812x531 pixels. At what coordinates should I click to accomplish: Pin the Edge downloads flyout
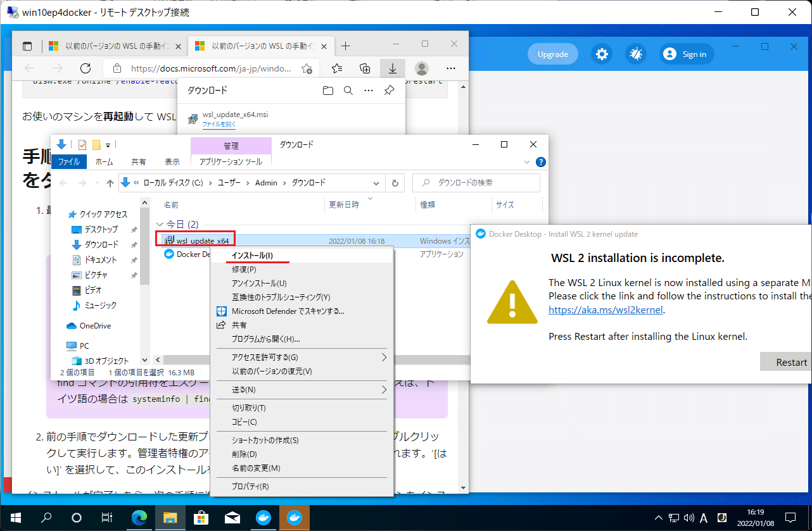(389, 91)
